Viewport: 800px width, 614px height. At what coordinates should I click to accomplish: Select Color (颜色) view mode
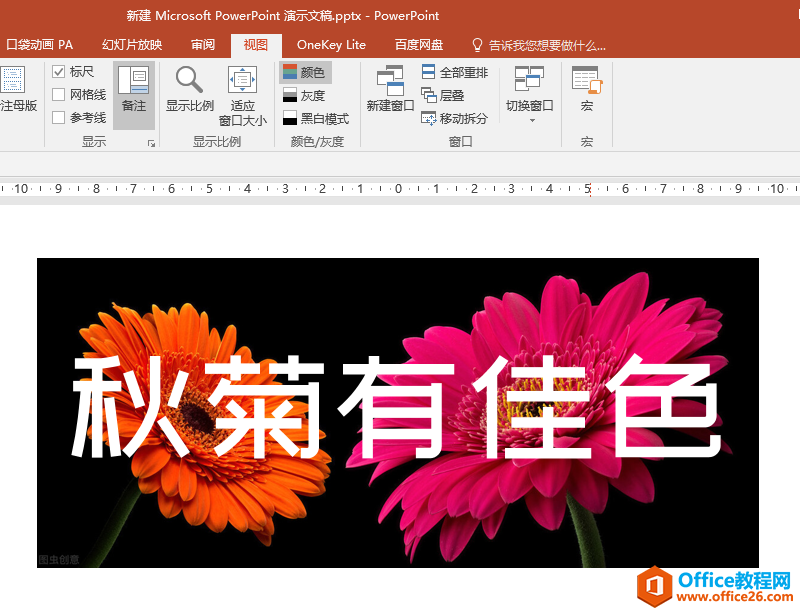pyautogui.click(x=305, y=72)
